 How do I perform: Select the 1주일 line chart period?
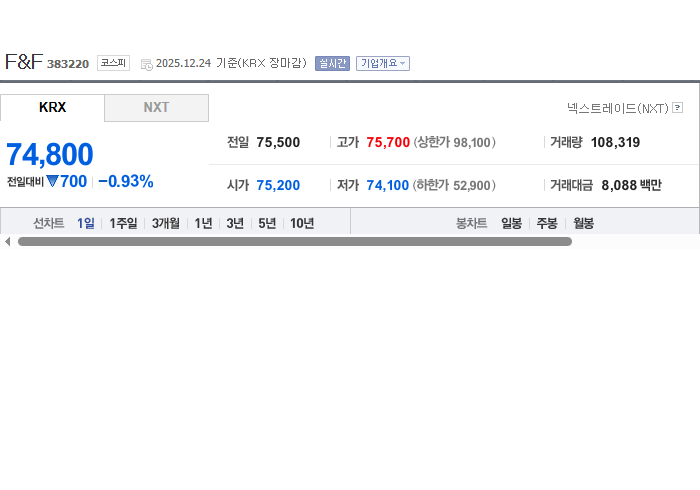click(123, 223)
